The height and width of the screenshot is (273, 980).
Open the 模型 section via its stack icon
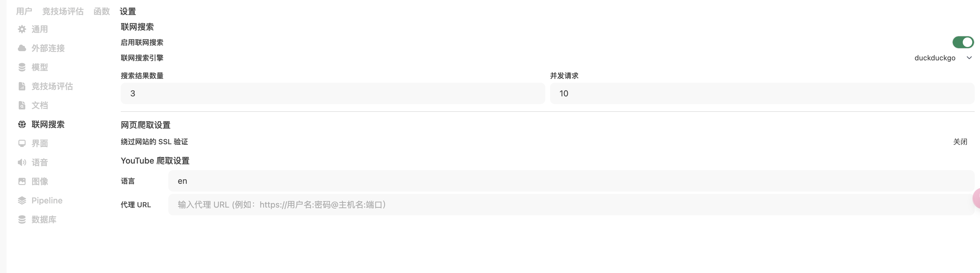pyautogui.click(x=22, y=68)
